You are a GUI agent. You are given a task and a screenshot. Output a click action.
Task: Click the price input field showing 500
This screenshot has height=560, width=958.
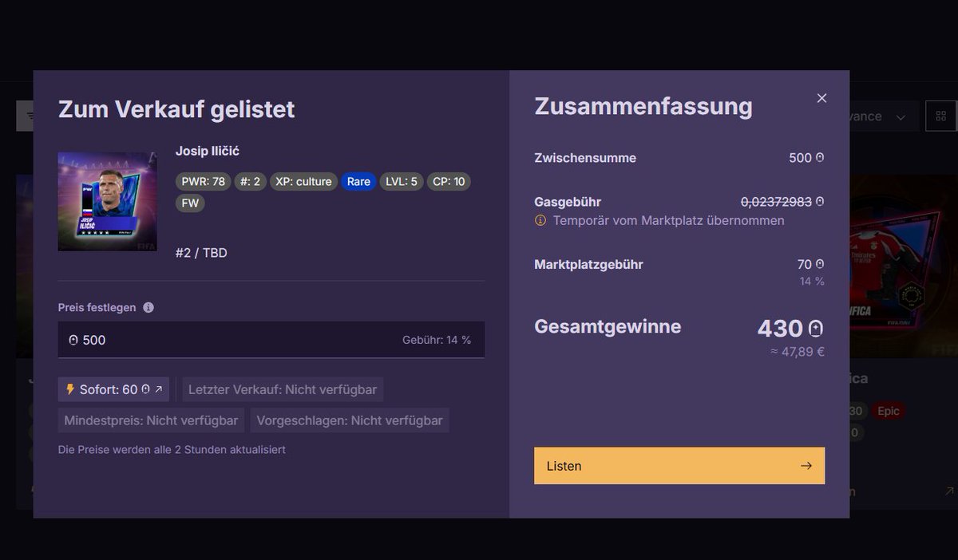point(271,340)
